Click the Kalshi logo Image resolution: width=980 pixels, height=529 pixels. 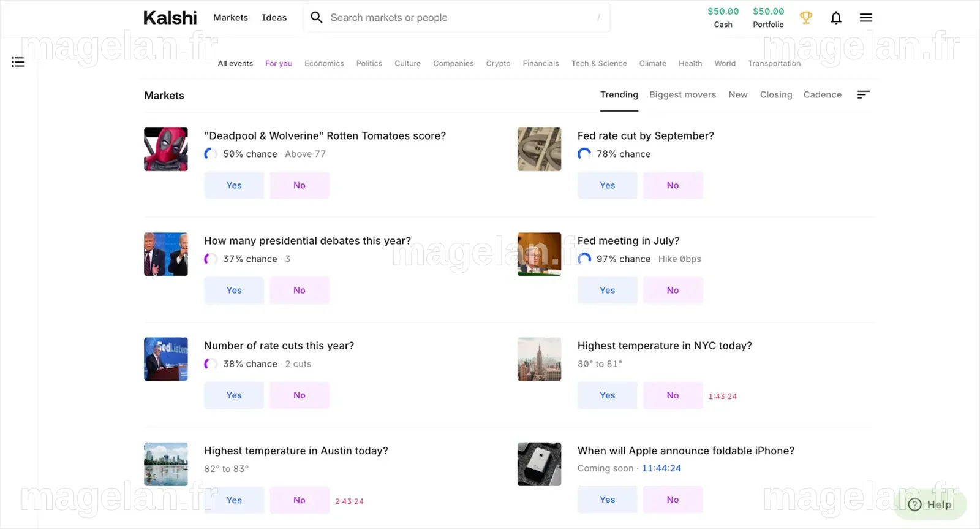170,18
